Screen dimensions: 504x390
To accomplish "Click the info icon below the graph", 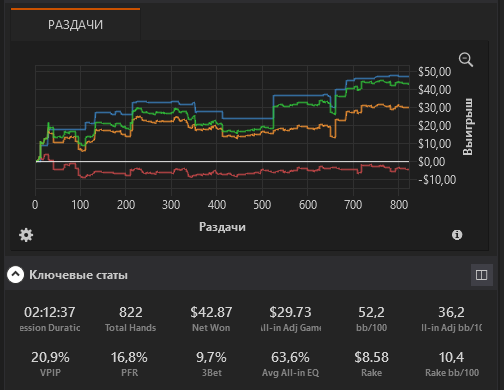I will (457, 235).
